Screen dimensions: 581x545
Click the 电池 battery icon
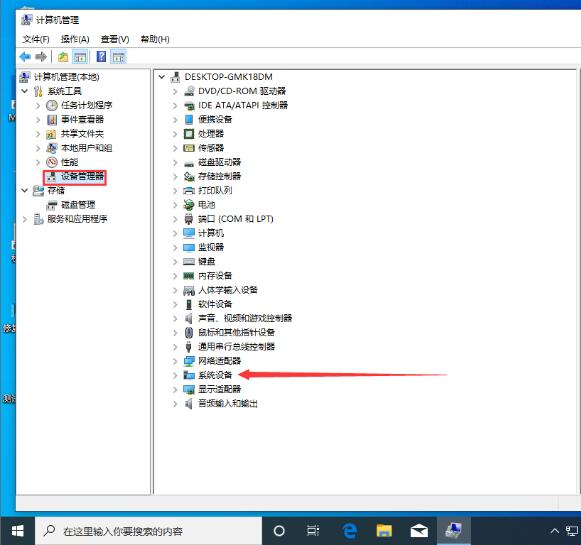(189, 205)
